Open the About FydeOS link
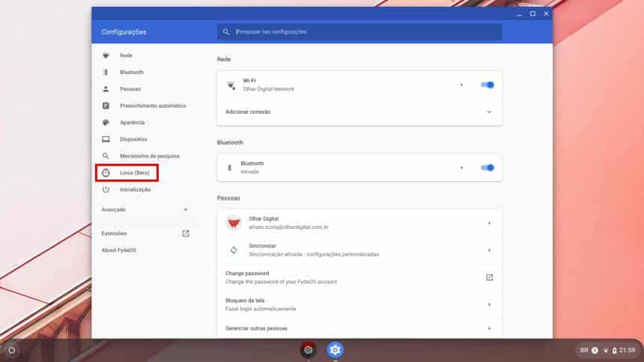 point(119,251)
